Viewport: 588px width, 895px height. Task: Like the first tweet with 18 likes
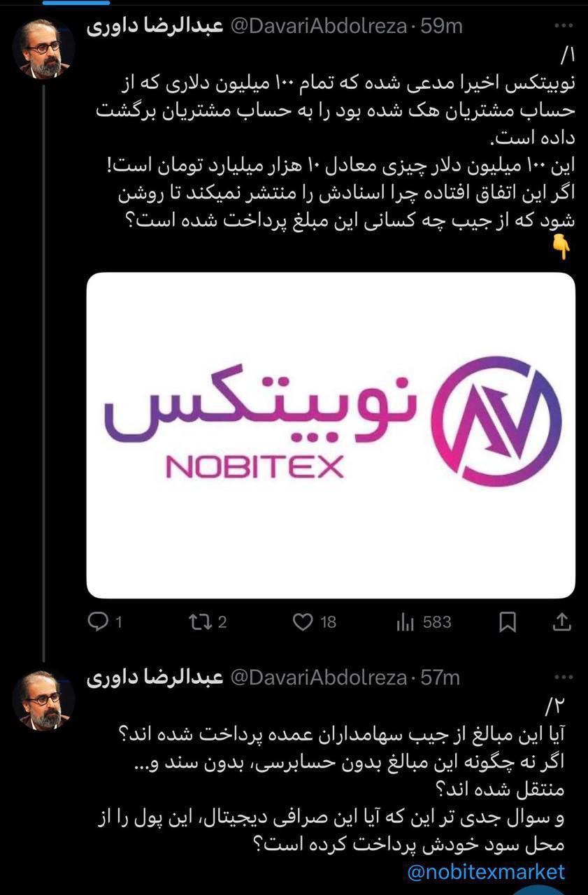(x=314, y=622)
